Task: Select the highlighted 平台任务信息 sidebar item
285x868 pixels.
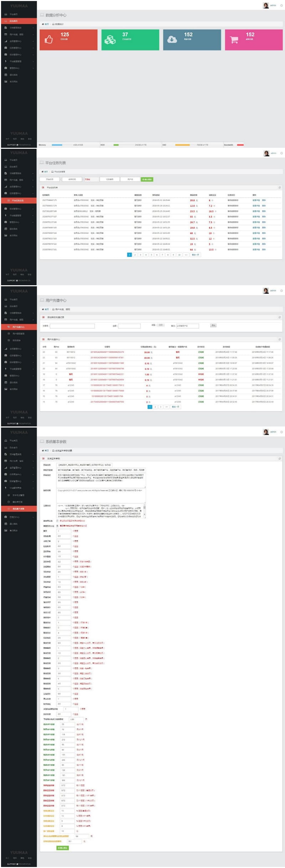Action: click(19, 201)
